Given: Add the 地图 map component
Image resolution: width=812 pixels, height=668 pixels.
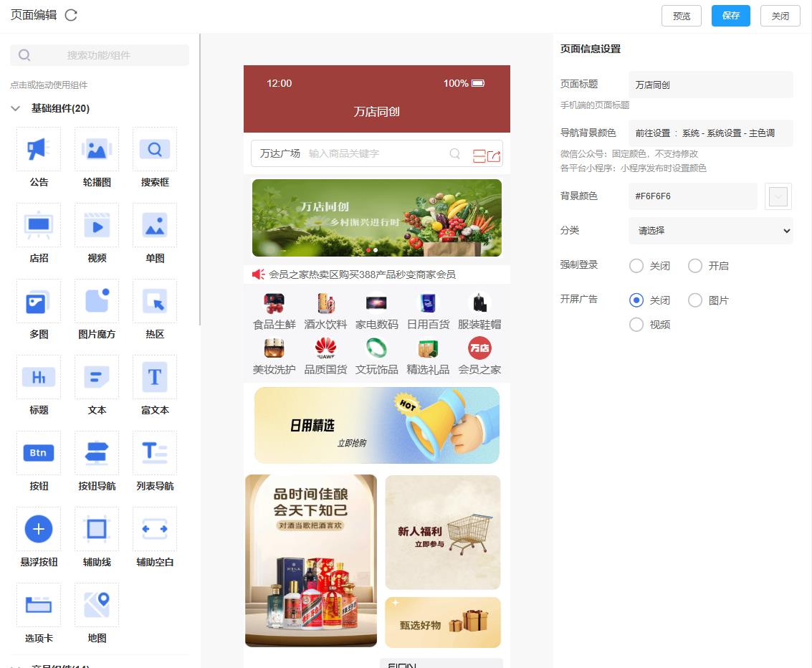Looking at the screenshot, I should (97, 606).
